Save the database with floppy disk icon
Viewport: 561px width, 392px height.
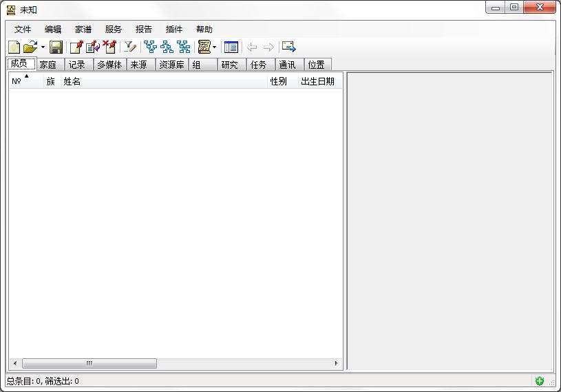(x=56, y=47)
